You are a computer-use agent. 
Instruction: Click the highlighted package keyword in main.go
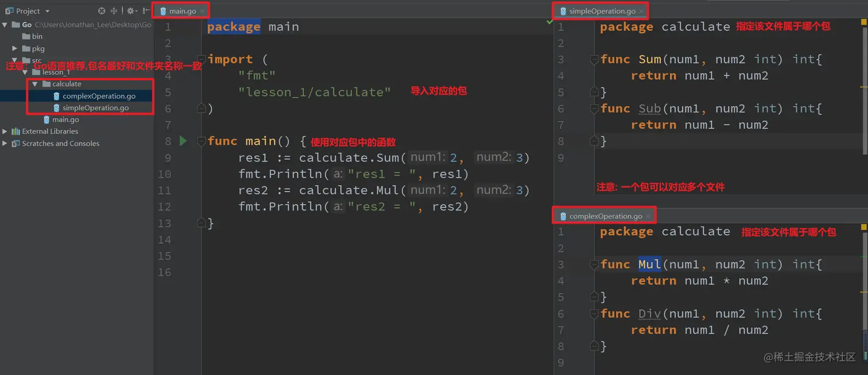pyautogui.click(x=234, y=27)
